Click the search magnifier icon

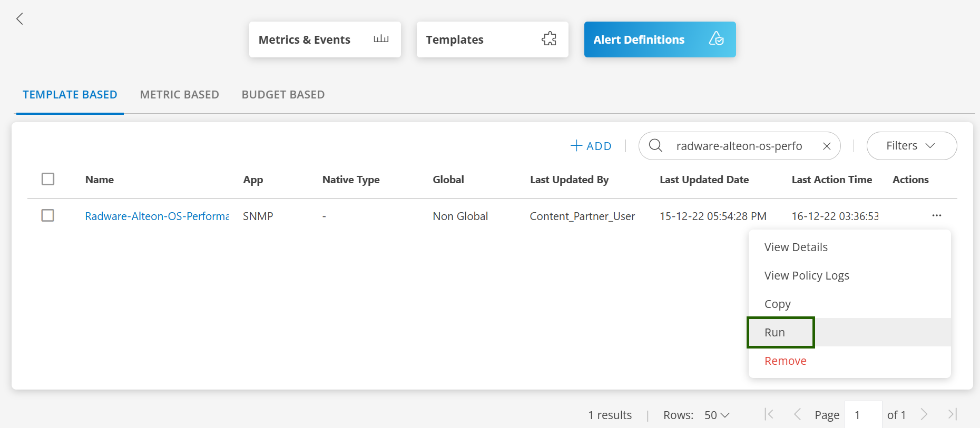coord(655,145)
